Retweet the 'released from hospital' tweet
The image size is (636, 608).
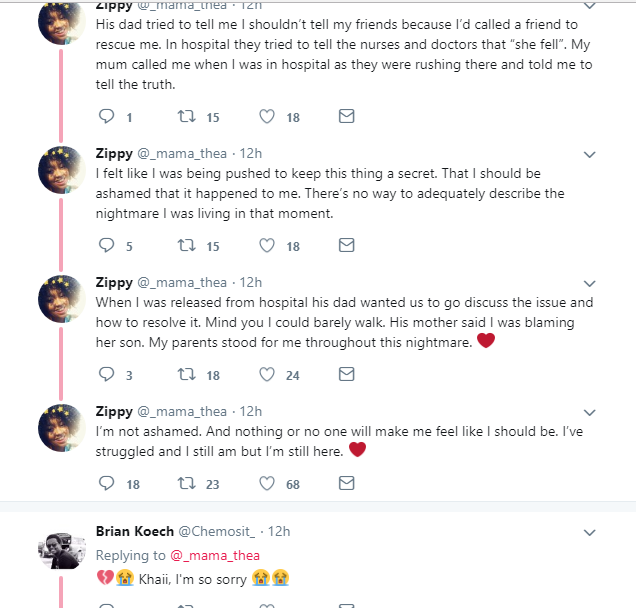click(x=185, y=375)
